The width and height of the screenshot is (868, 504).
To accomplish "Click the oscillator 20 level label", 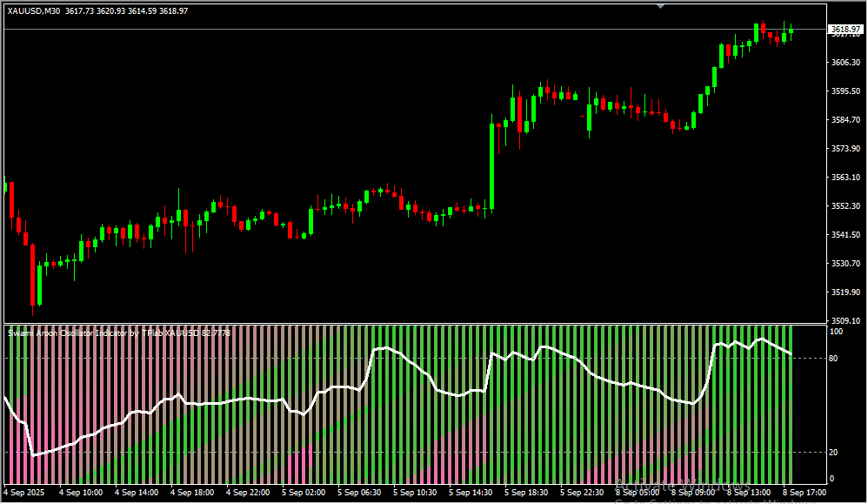I will 835,453.
